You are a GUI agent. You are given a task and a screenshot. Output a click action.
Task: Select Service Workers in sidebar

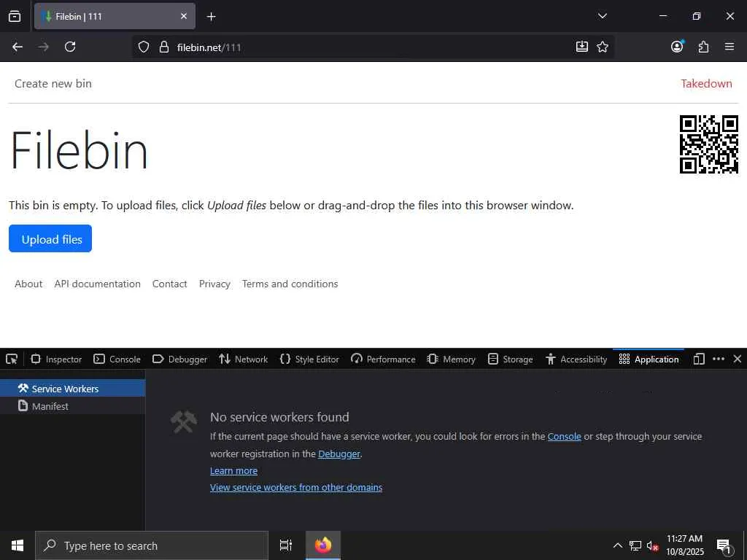coord(72,389)
